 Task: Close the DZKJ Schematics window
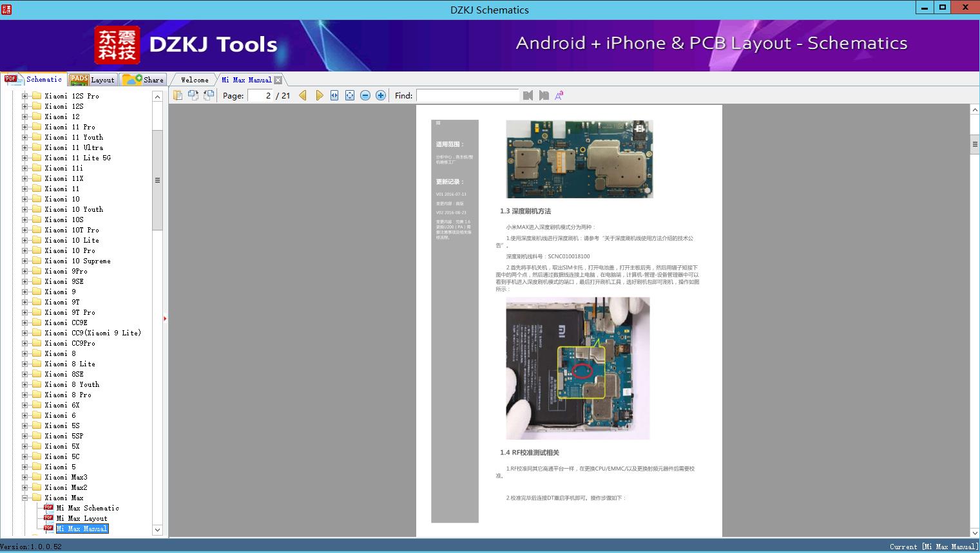(965, 8)
